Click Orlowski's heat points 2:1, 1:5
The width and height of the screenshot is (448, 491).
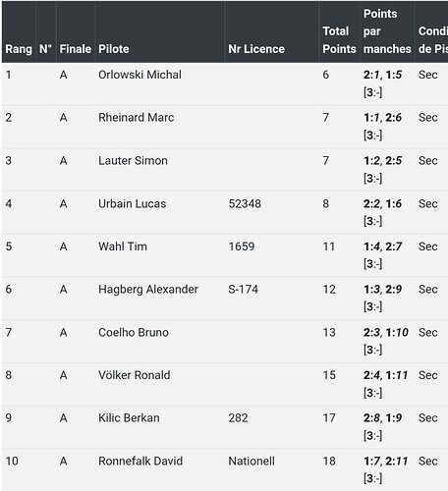[382, 75]
